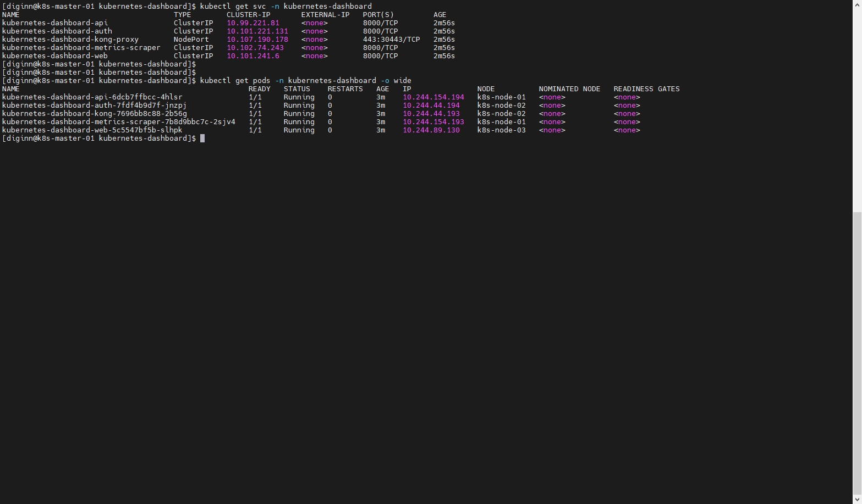Click the scrollbar down arrow
Image resolution: width=862 pixels, height=504 pixels.
click(857, 499)
